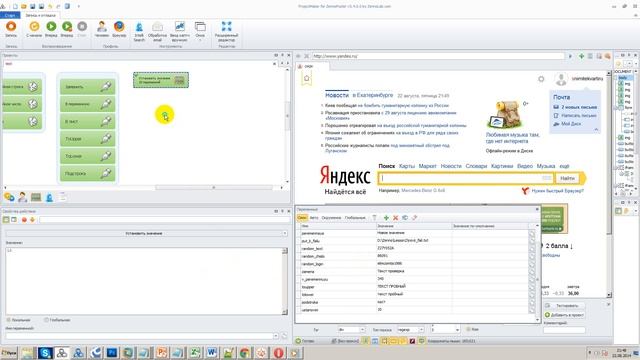Click the green board icon below canvas
The width and height of the screenshot is (640, 360).
pos(36,198)
